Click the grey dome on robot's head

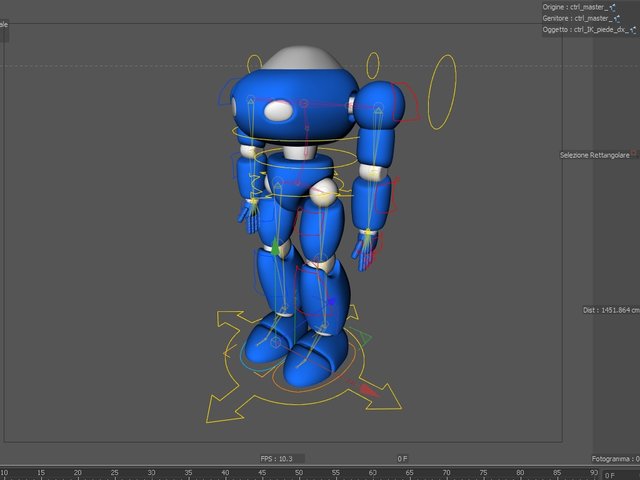click(x=301, y=58)
